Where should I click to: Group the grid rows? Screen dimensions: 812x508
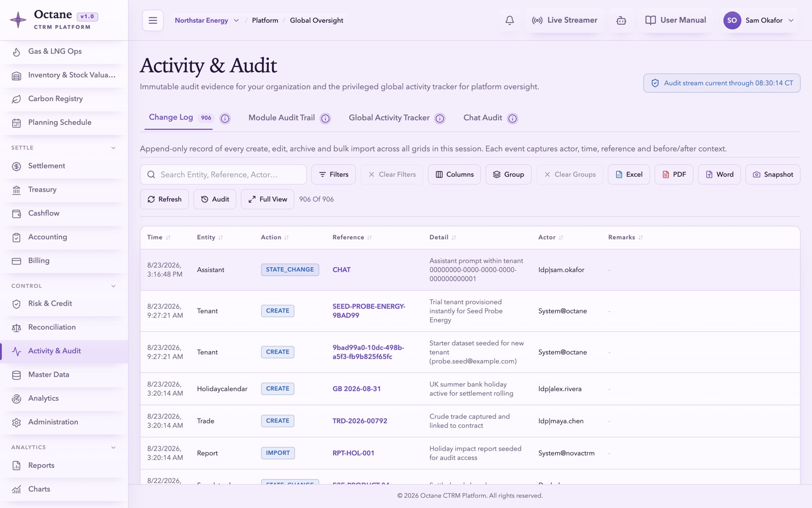click(509, 174)
